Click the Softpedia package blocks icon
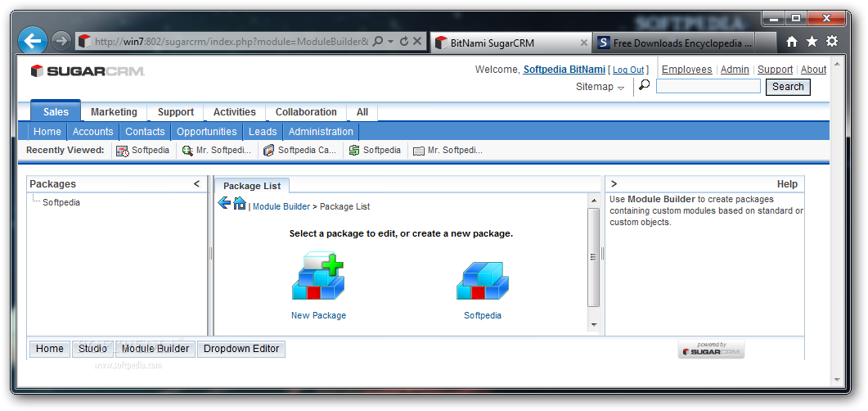 482,281
